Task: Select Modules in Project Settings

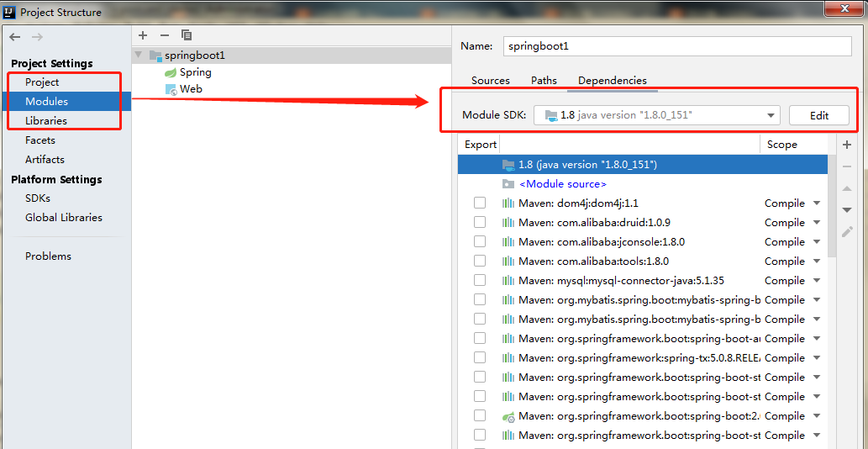Action: pyautogui.click(x=66, y=102)
